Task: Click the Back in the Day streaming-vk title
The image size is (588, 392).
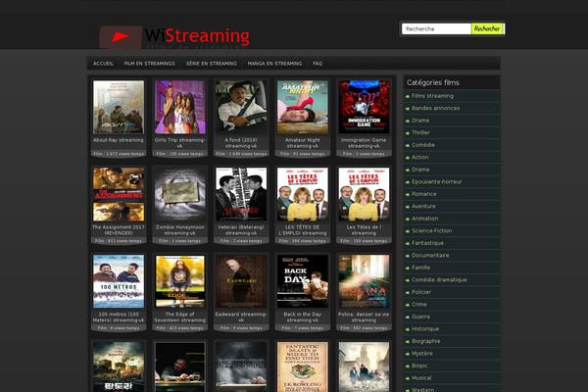Action: [x=302, y=317]
